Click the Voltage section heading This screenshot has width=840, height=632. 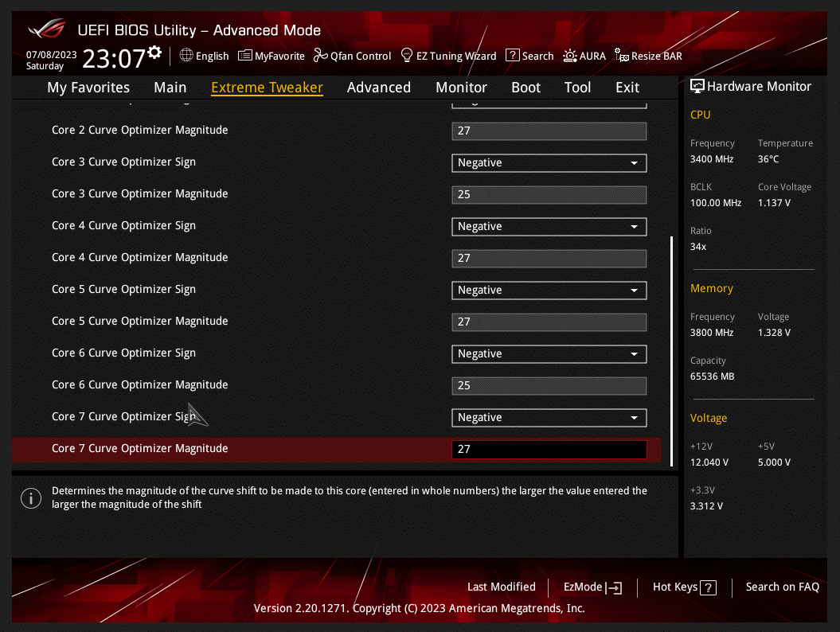(708, 419)
